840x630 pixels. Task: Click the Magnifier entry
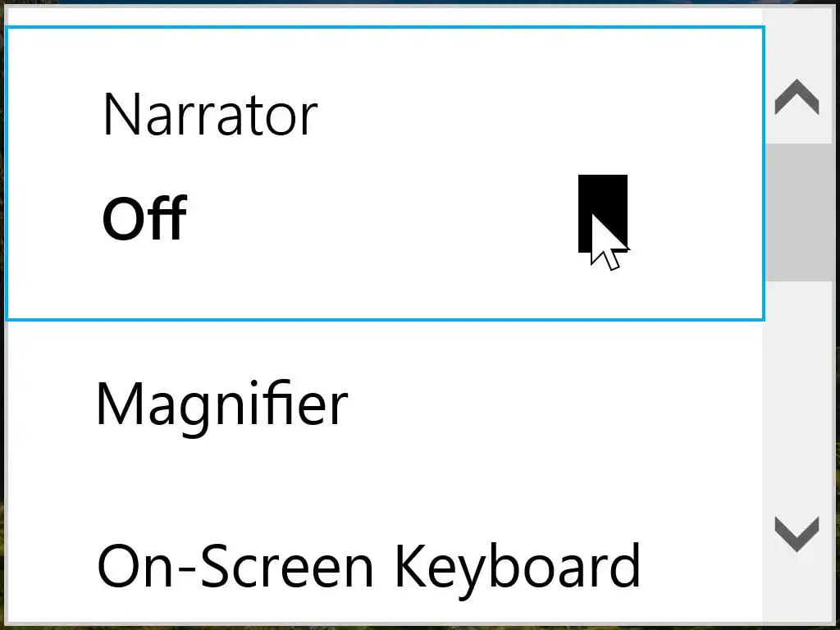point(222,404)
